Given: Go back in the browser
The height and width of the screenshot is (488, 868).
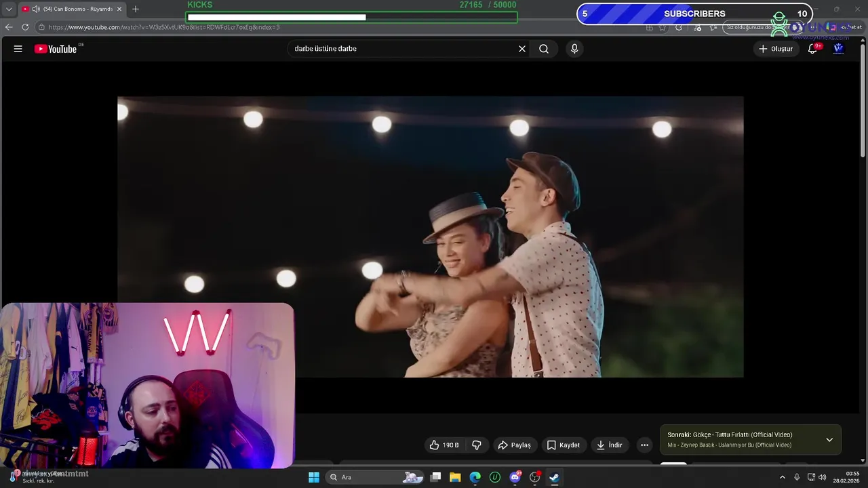Looking at the screenshot, I should [x=9, y=27].
